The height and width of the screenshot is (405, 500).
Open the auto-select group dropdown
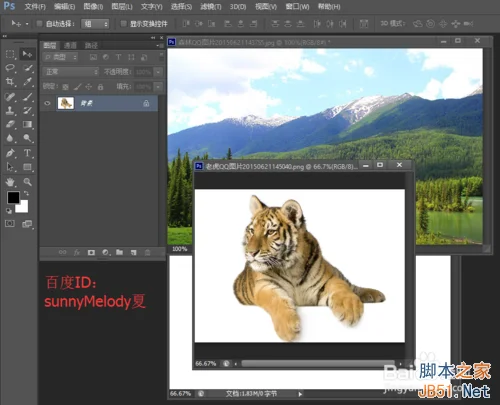[x=95, y=24]
